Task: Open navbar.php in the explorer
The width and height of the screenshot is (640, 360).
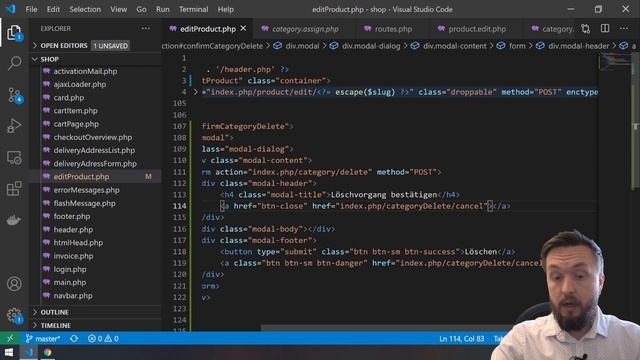Action: point(73,296)
